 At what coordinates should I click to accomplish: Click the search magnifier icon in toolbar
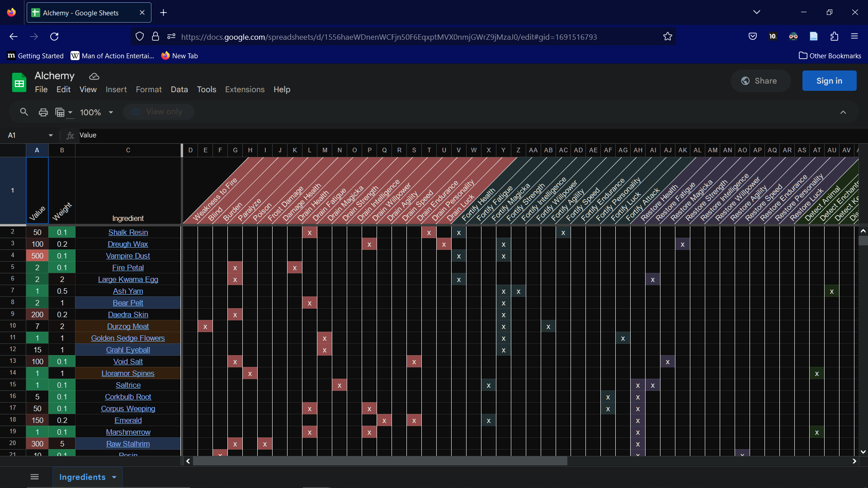point(24,112)
